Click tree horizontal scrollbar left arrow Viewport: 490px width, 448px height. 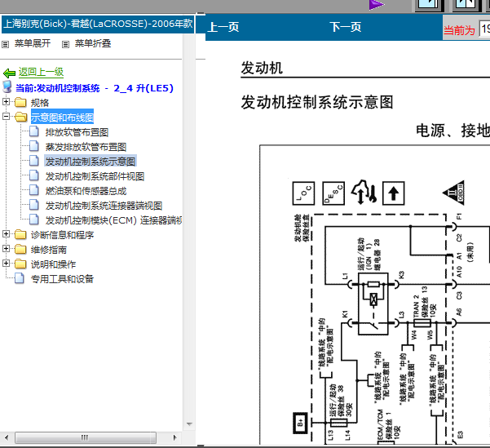coord(7,437)
